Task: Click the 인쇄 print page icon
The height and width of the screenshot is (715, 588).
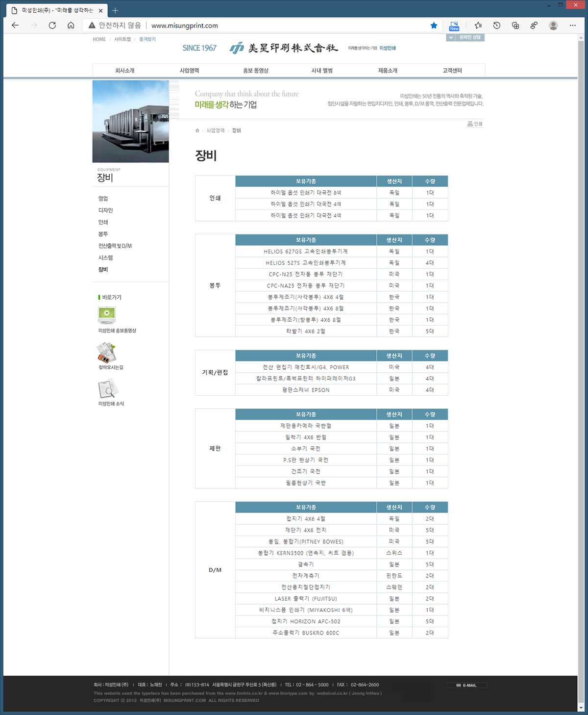Action: 475,124
